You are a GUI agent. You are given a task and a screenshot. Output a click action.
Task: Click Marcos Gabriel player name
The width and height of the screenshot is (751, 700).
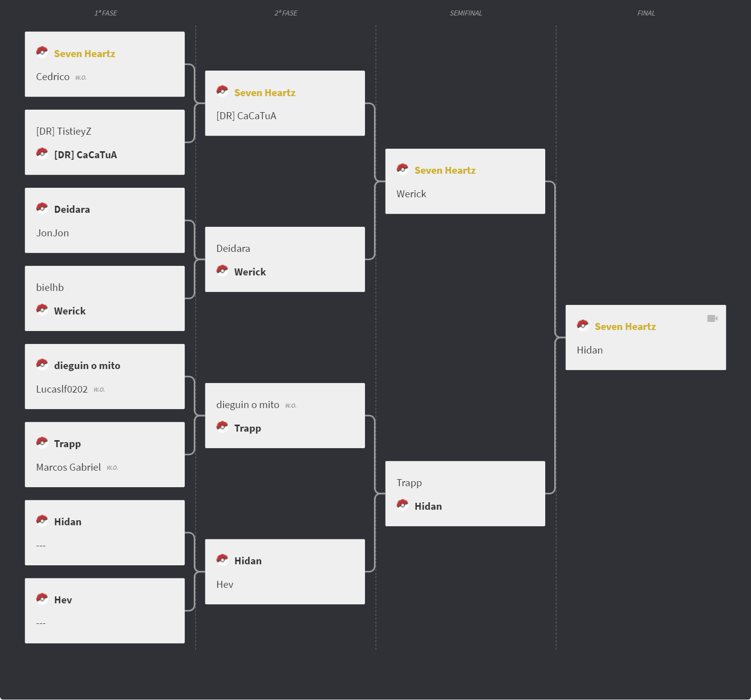69,467
